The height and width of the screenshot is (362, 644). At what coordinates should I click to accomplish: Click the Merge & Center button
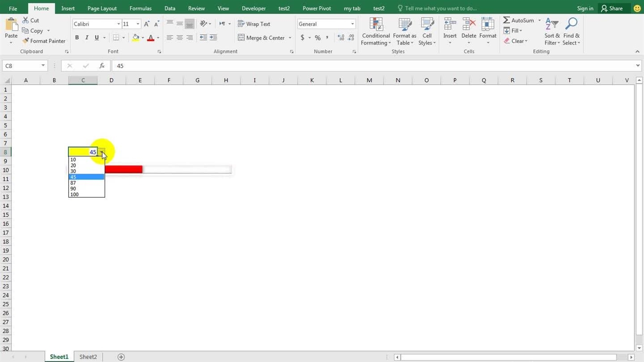tap(265, 38)
